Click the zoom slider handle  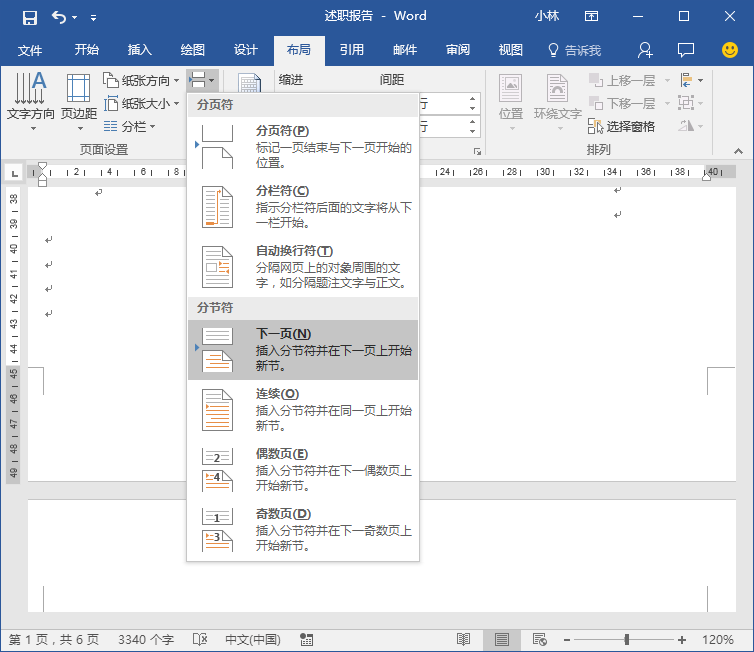click(627, 639)
